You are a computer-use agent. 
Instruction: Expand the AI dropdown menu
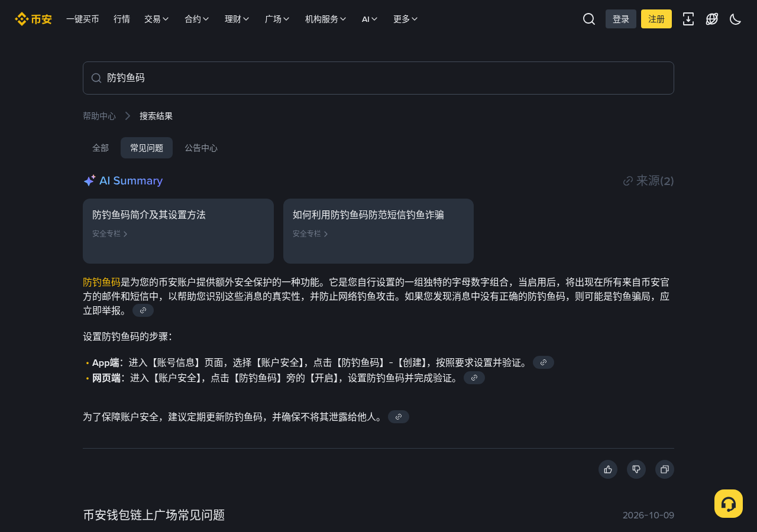coord(370,19)
